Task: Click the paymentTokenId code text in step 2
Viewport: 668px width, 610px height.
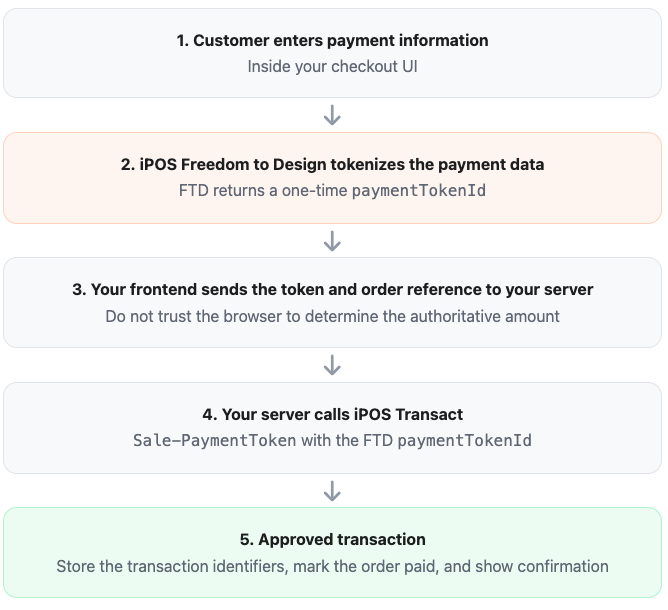Action: [419, 190]
